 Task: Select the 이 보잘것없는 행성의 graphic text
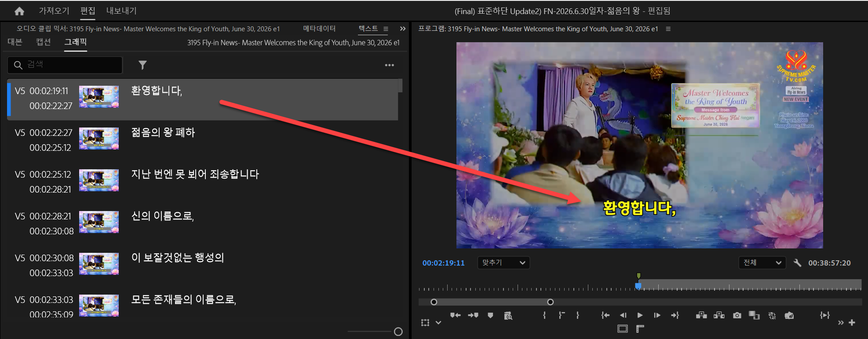[x=178, y=258]
